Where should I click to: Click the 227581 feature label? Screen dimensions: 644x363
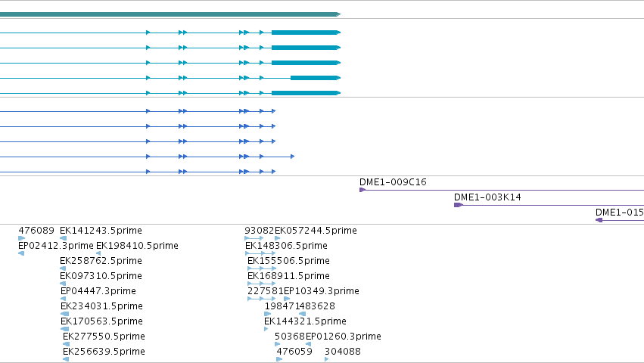click(x=266, y=291)
